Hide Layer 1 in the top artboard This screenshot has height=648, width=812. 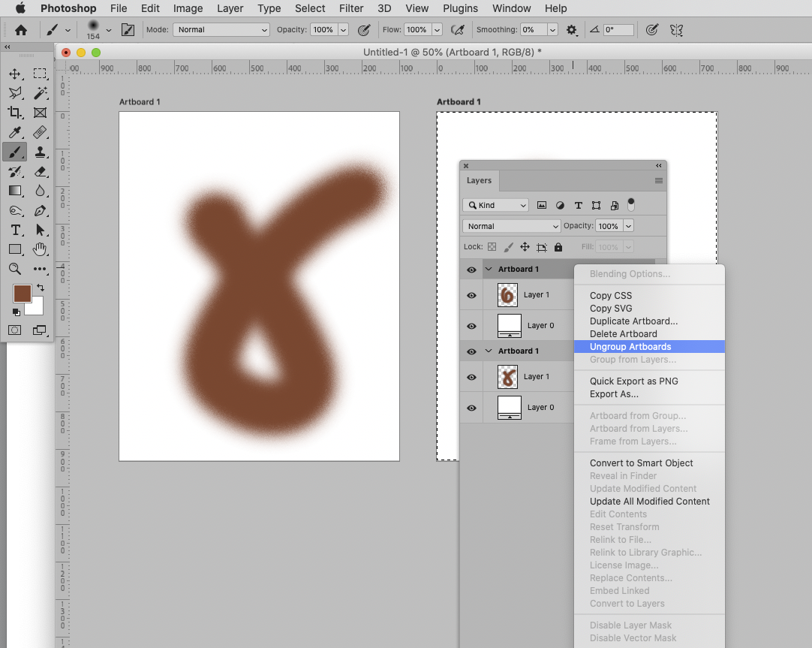[x=471, y=294]
